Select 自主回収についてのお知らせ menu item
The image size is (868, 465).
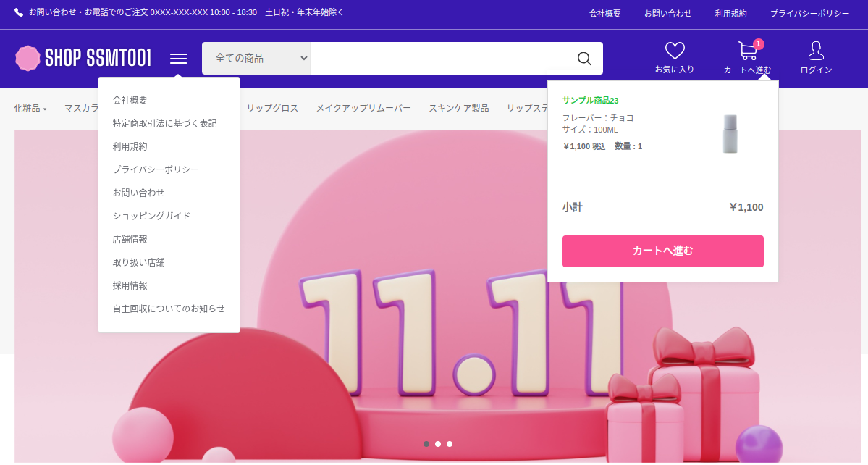click(169, 309)
